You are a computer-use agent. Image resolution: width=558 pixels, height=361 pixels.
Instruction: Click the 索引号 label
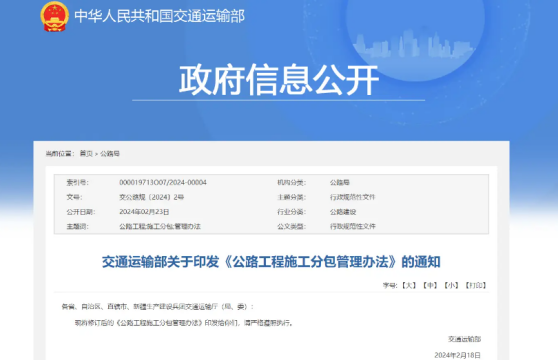(x=78, y=182)
